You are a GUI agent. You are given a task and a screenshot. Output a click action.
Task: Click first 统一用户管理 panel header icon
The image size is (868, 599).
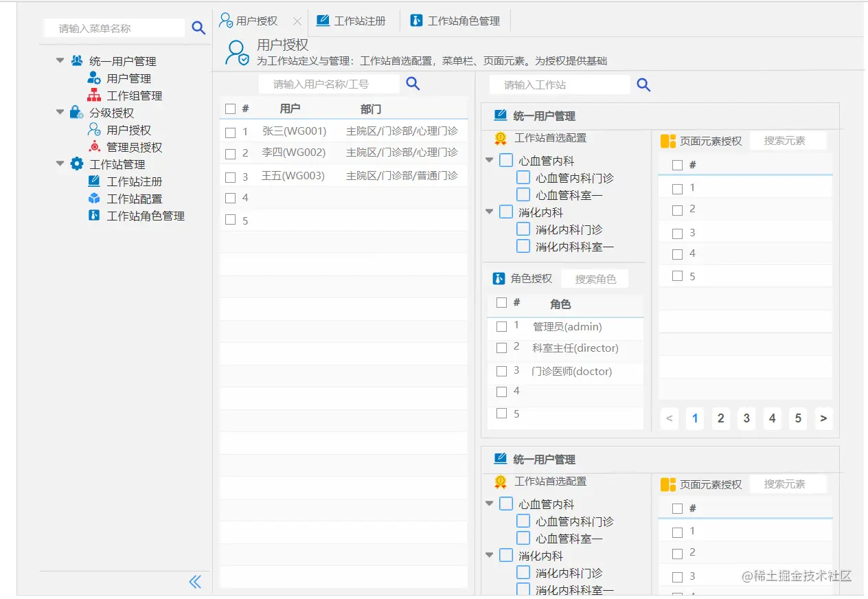(x=501, y=115)
